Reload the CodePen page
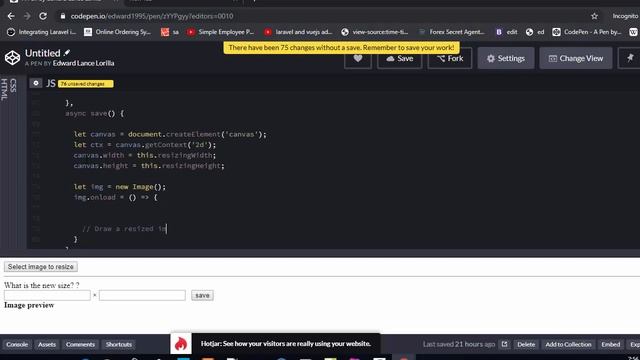 click(x=43, y=16)
